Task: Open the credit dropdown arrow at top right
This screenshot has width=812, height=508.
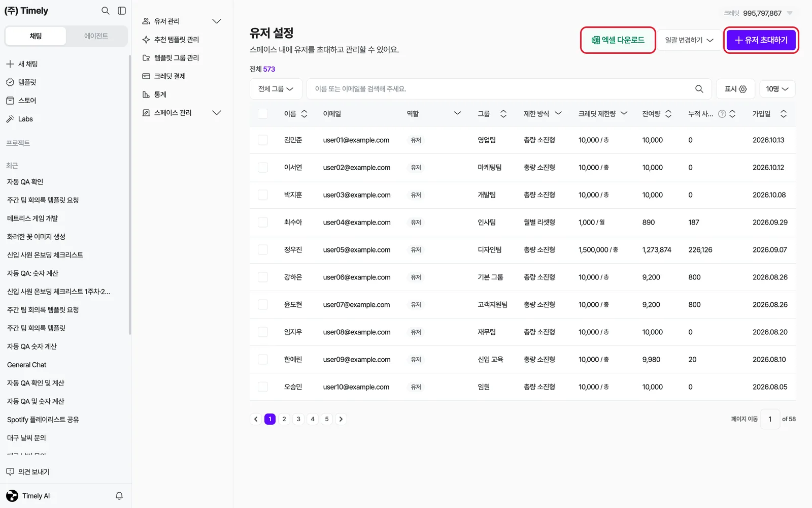Action: tap(790, 13)
